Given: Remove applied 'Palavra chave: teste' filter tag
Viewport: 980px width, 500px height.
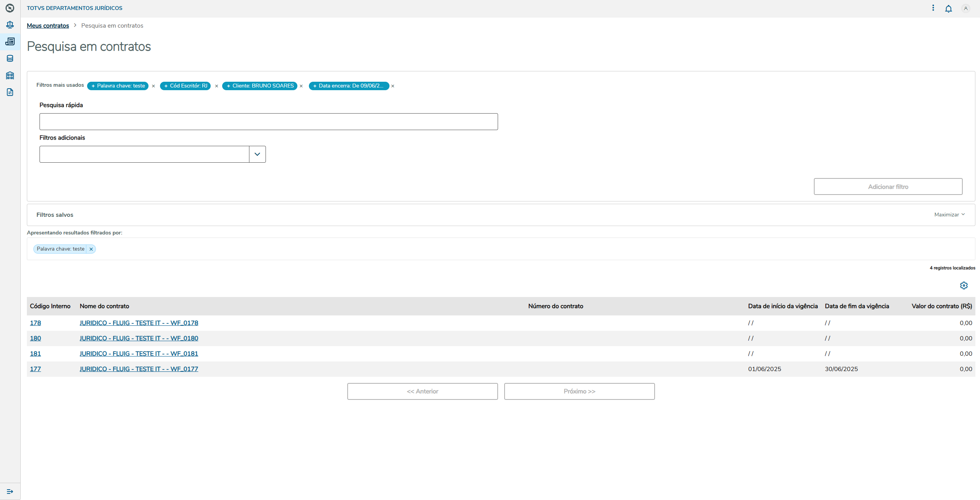Looking at the screenshot, I should pos(91,249).
